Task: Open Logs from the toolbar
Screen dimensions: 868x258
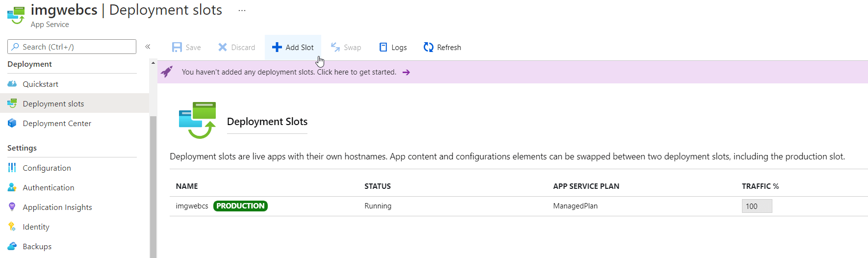Action: point(393,47)
